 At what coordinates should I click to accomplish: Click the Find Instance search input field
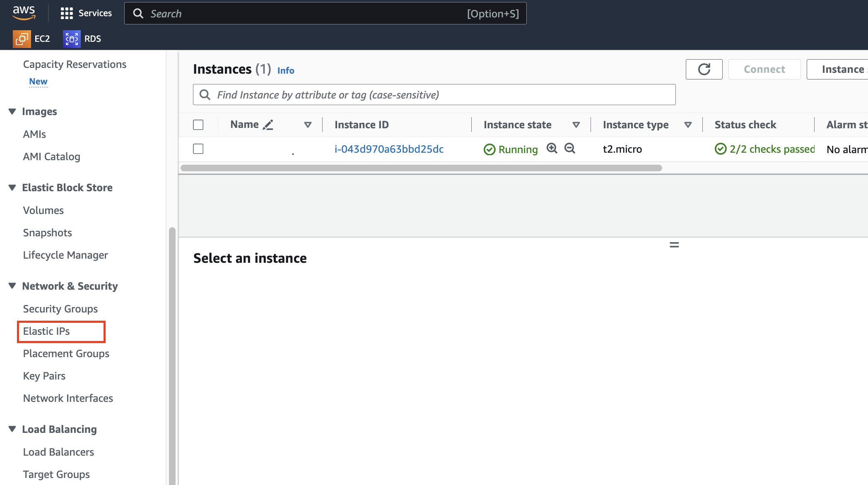pos(434,95)
